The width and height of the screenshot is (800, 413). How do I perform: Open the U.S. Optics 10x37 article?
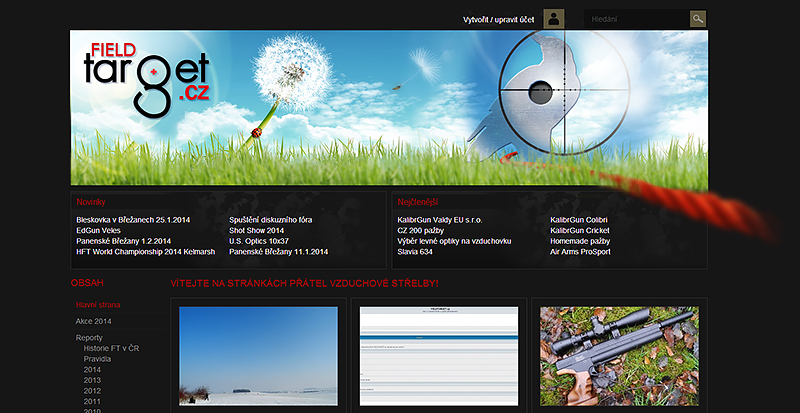click(x=259, y=241)
